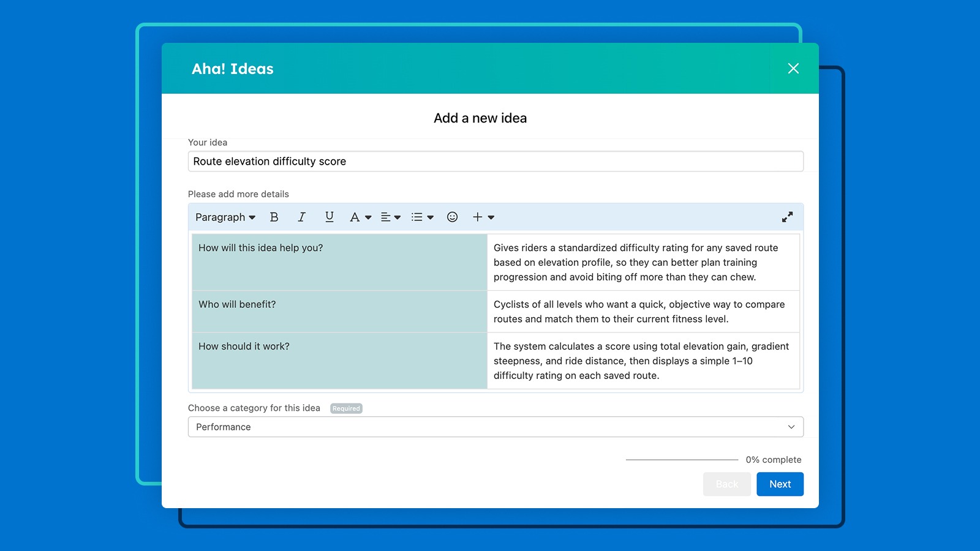
Task: Open the Paragraph style dropdown
Action: click(225, 217)
